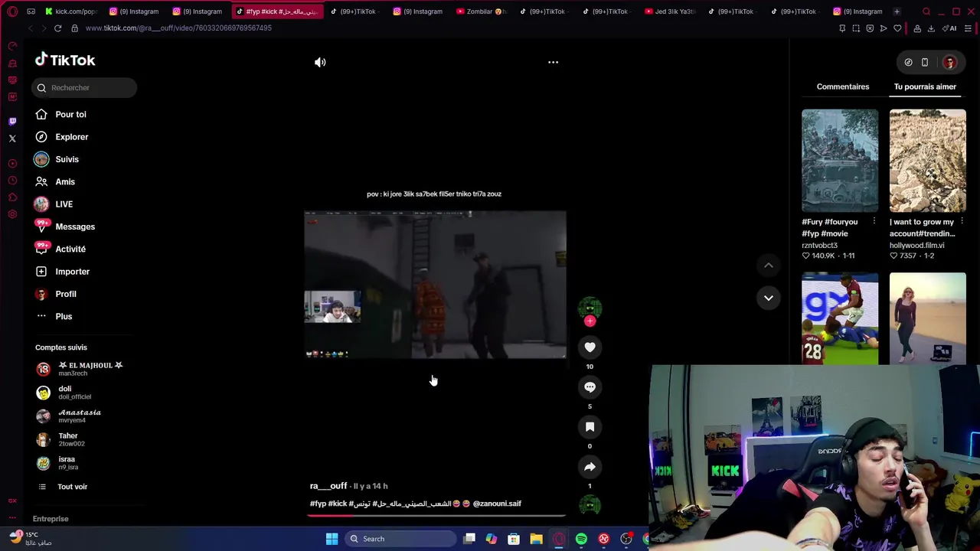
Task: Open woman in desert recommended thumbnail
Action: point(927,318)
